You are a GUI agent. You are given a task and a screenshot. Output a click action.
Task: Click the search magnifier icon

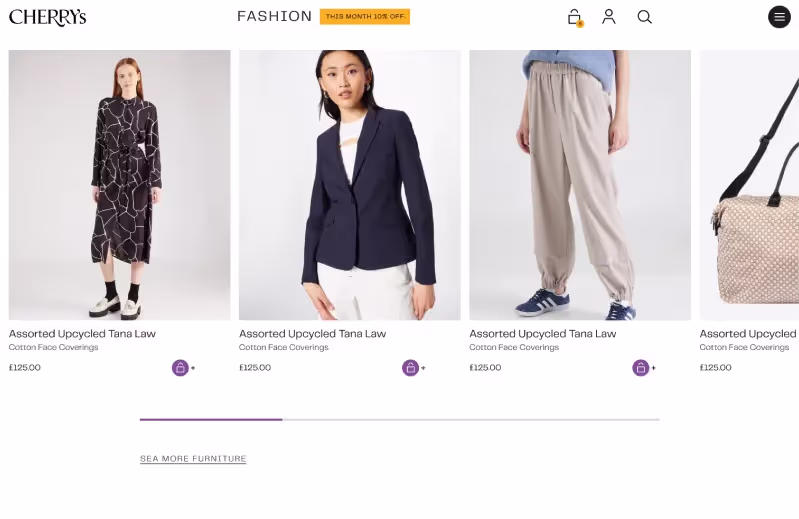point(645,17)
